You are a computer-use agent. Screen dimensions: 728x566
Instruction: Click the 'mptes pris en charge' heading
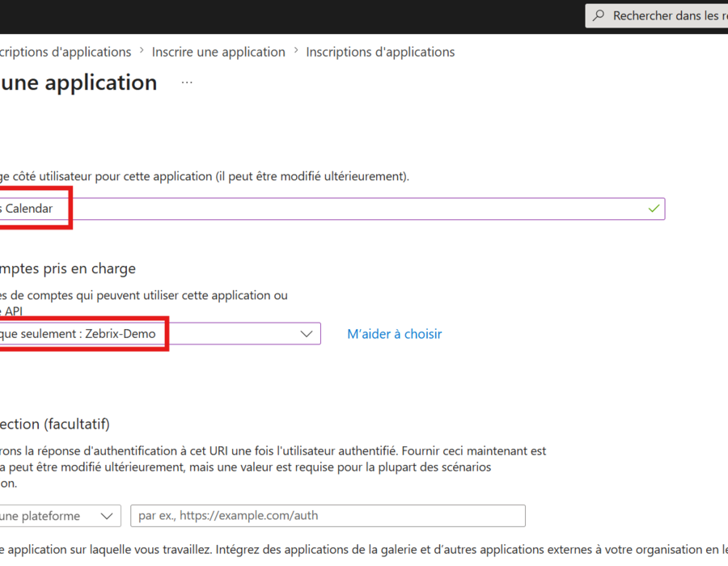coord(68,268)
